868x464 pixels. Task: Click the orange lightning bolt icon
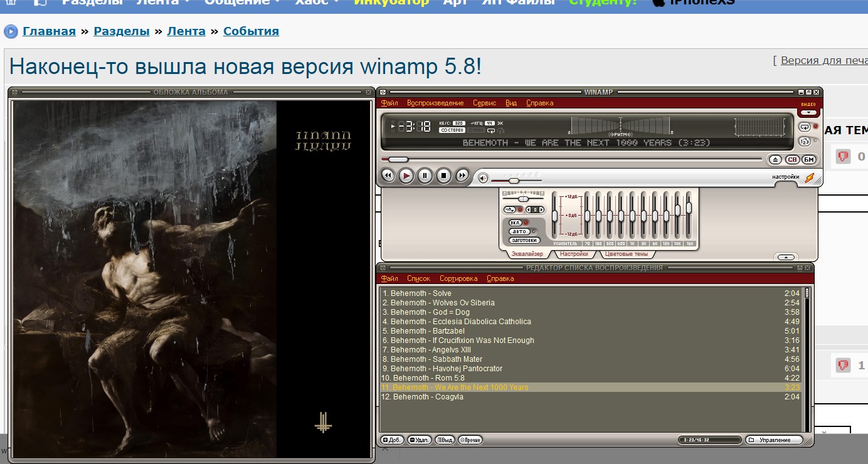click(810, 178)
